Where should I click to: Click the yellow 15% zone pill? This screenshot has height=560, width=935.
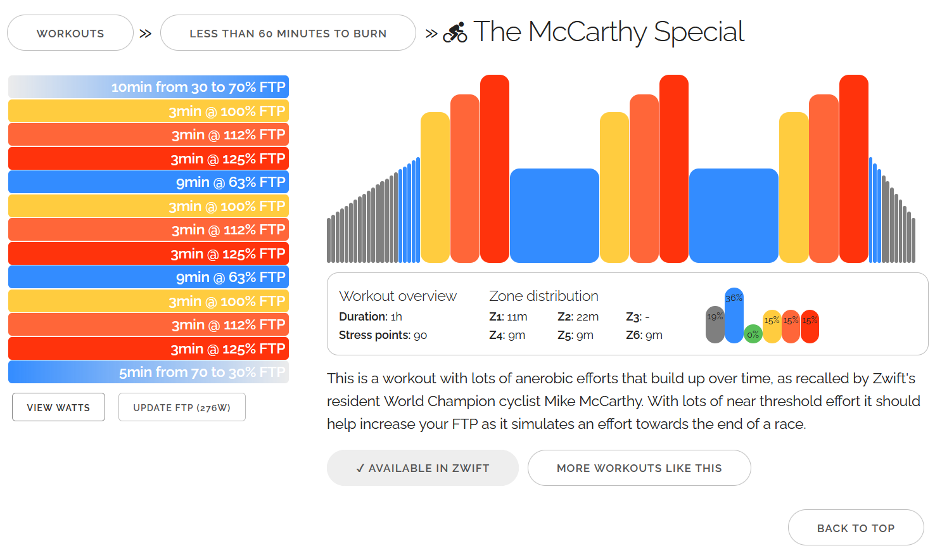(x=772, y=326)
